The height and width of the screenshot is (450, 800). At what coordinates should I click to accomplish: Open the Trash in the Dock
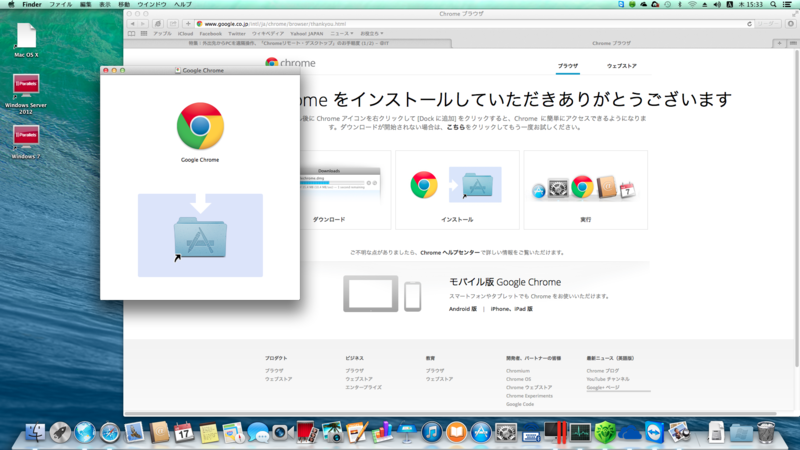pos(765,433)
